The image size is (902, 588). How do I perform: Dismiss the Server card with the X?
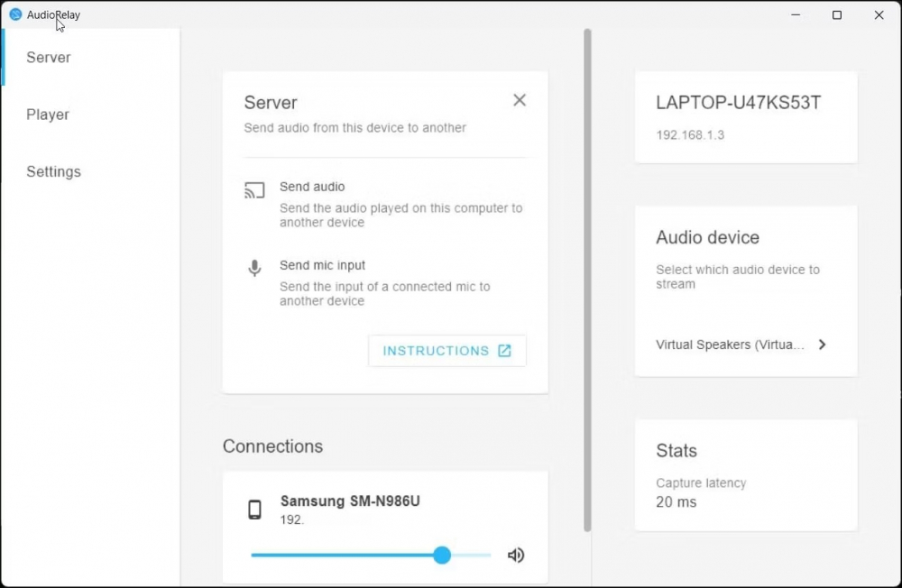[x=519, y=100]
